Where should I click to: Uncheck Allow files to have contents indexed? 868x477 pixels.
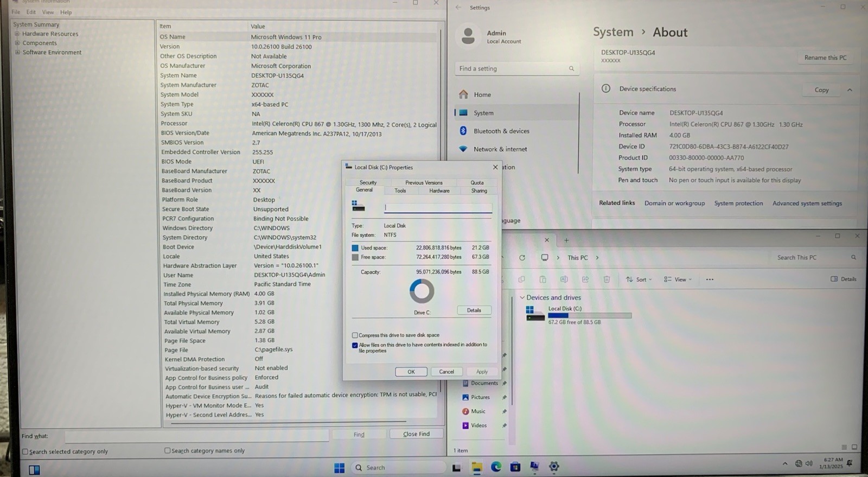(355, 345)
